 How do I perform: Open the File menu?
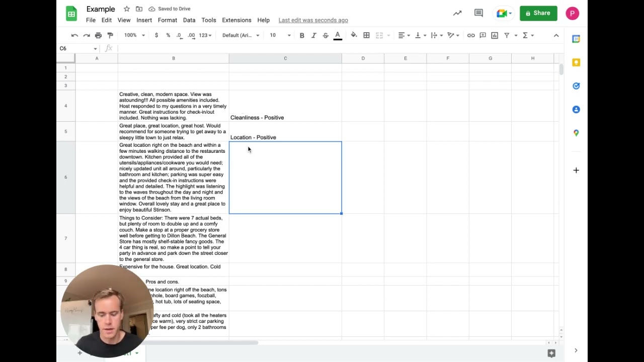(91, 20)
